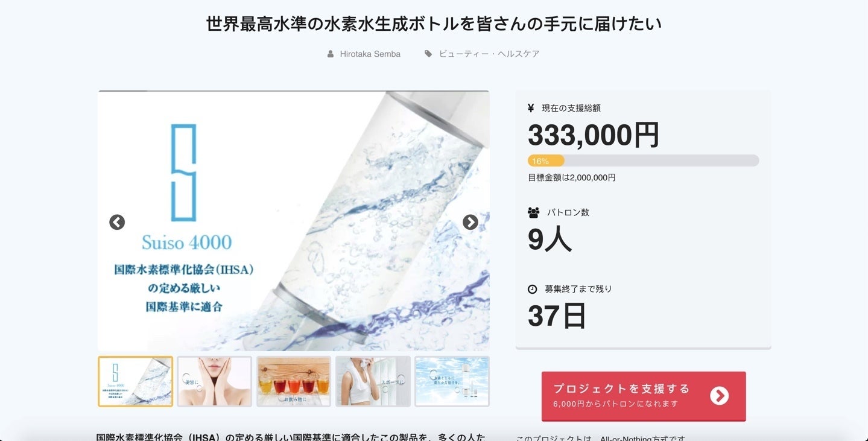
Task: Open the ビューティー・ヘルスケア category link
Action: 489,54
